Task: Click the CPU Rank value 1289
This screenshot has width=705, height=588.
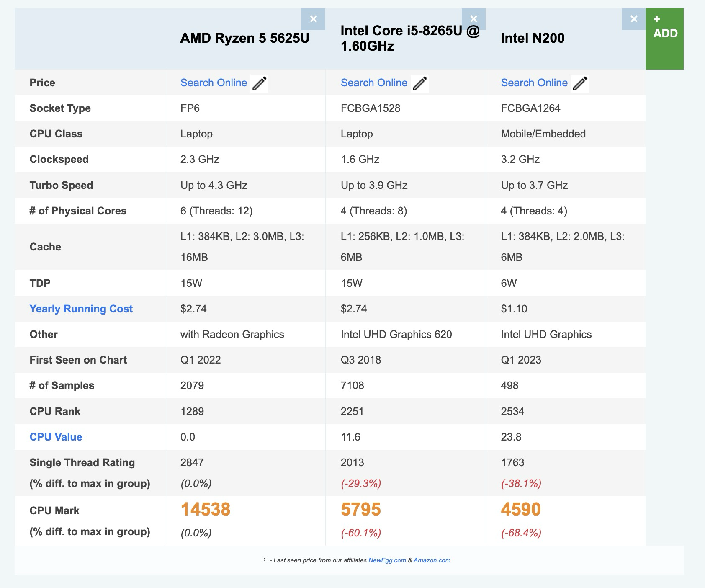Action: [192, 411]
